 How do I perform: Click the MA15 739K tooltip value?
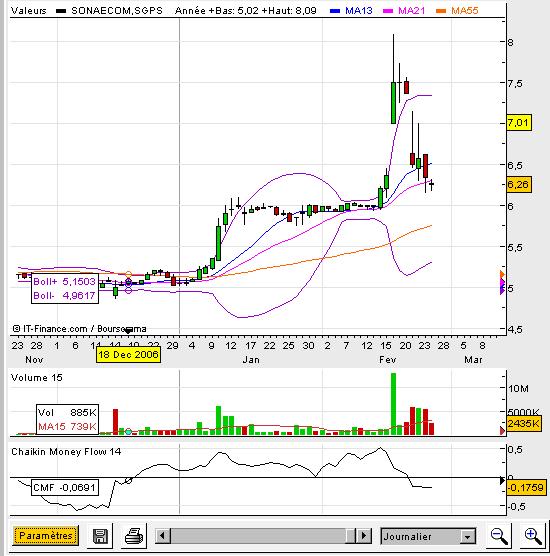(x=67, y=426)
